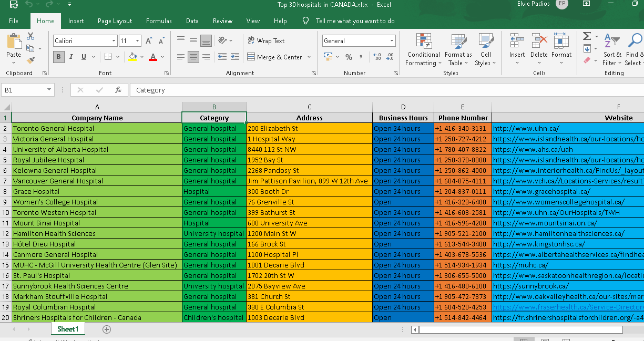Viewport: 644px width, 341px height.
Task: Click the Select All corner triangle
Action: [x=6, y=107]
